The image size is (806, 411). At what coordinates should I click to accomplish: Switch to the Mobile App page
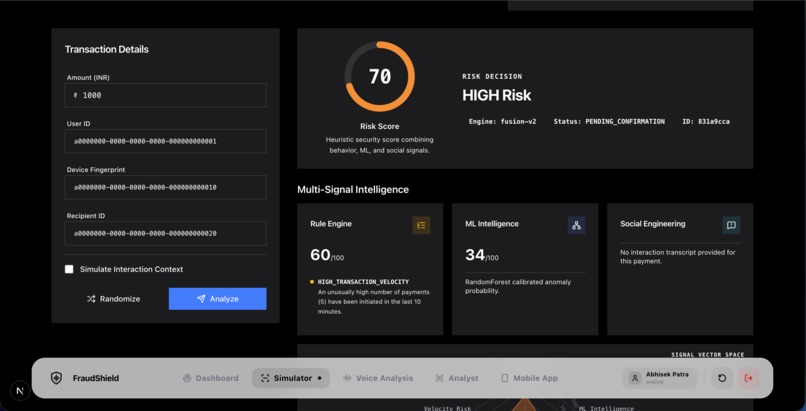529,378
